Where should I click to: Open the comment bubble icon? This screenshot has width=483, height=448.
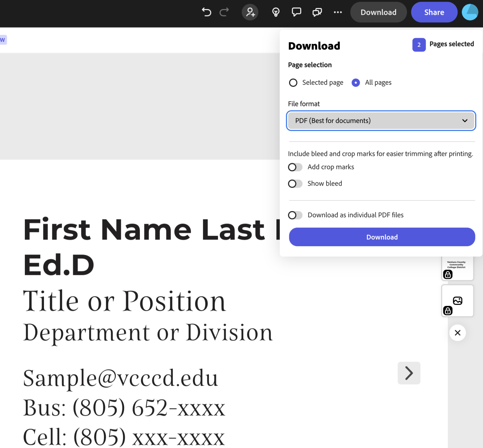296,12
